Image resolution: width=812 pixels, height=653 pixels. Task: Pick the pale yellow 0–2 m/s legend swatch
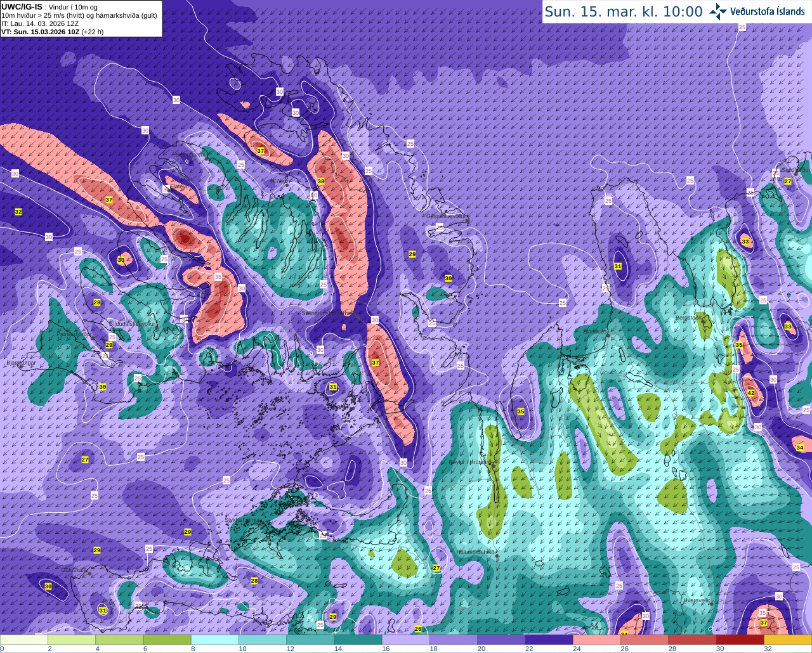pos(24,640)
